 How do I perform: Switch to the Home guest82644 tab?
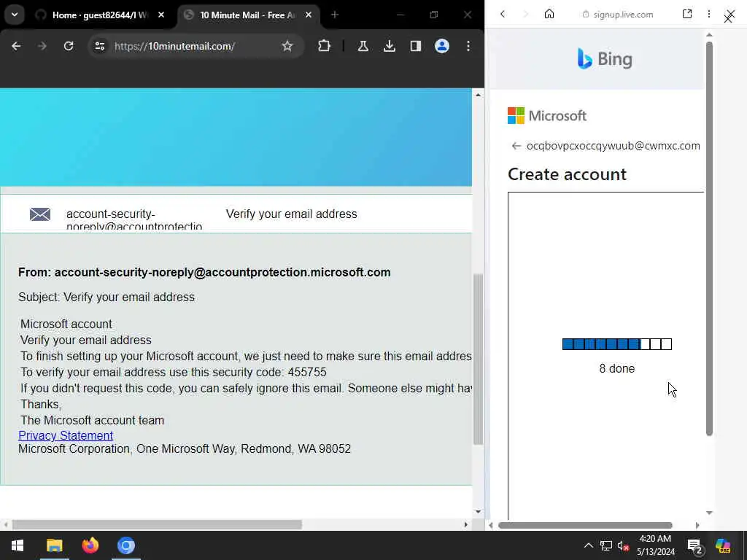coord(100,15)
